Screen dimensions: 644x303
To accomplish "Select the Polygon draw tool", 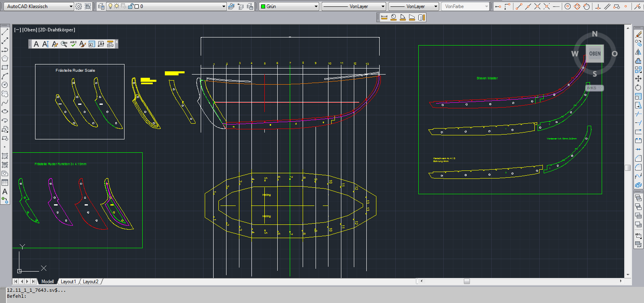I will [x=5, y=58].
